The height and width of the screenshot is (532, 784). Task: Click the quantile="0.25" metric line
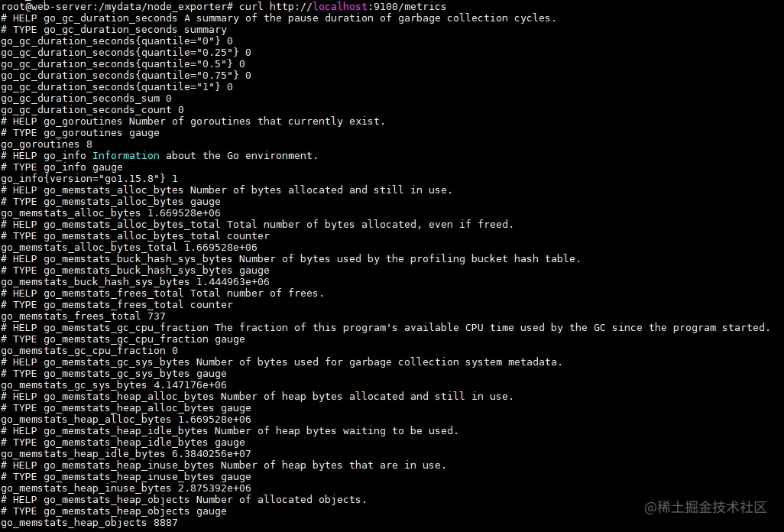(126, 53)
